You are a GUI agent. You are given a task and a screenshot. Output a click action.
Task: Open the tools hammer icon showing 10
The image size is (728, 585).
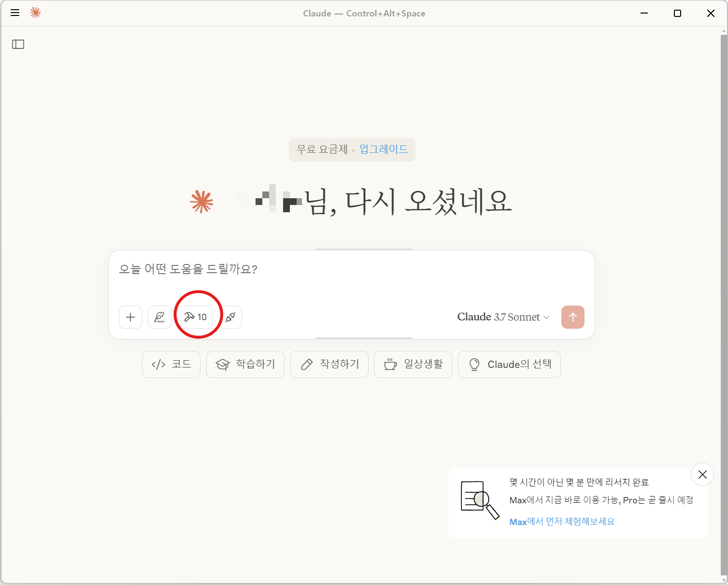[195, 317]
